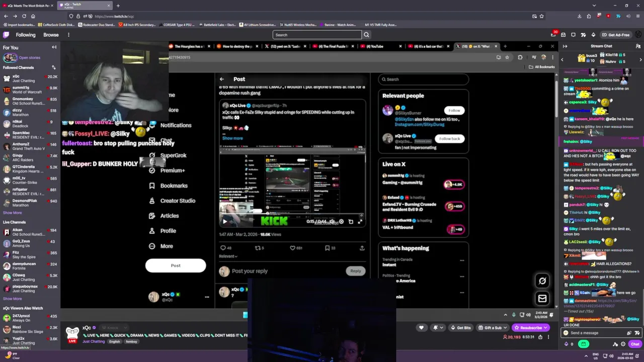Image resolution: width=644 pixels, height=362 pixels.
Task: Open the Twitch more options dots
Action: [x=68, y=35]
